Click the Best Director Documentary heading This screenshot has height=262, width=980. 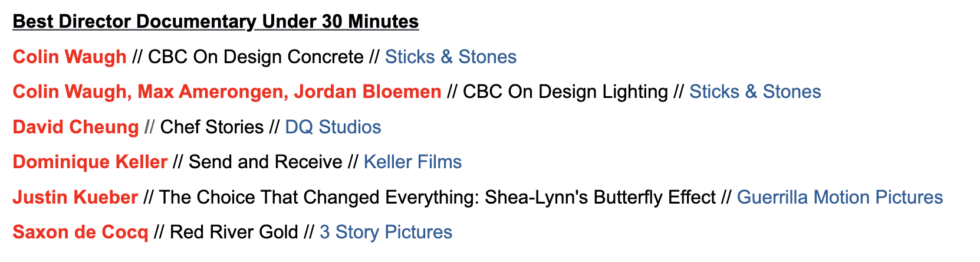(x=216, y=22)
